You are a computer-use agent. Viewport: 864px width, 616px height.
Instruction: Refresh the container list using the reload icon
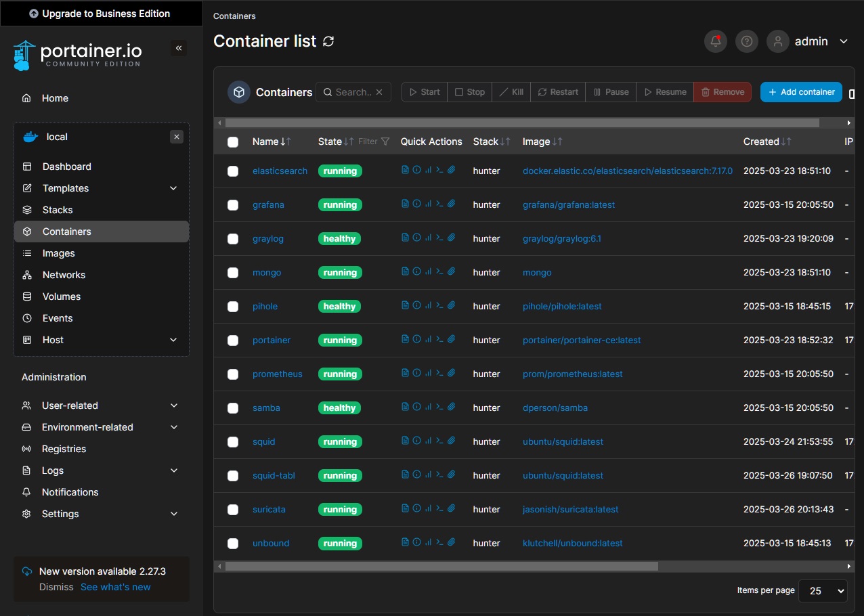click(328, 41)
